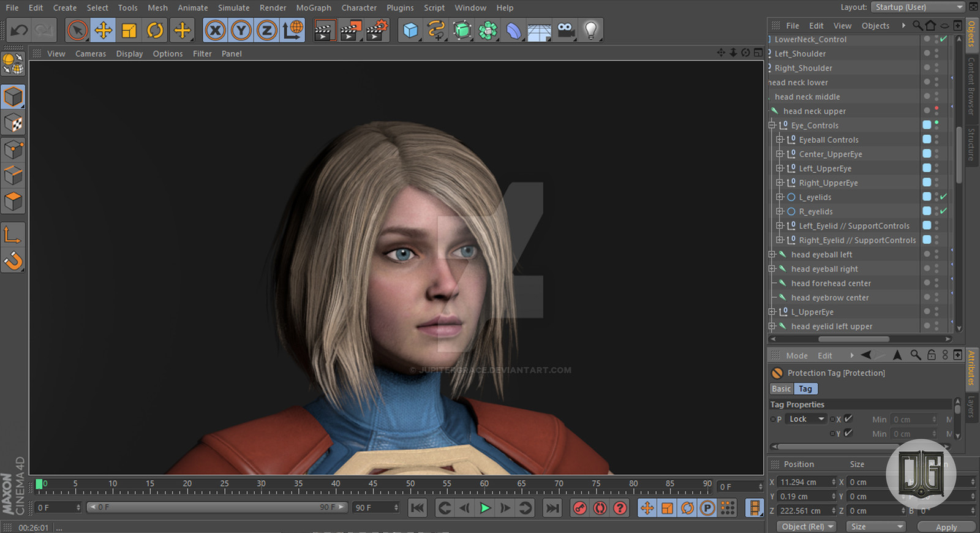Open Object Manager Objects menu
This screenshot has width=980, height=533.
click(x=875, y=25)
